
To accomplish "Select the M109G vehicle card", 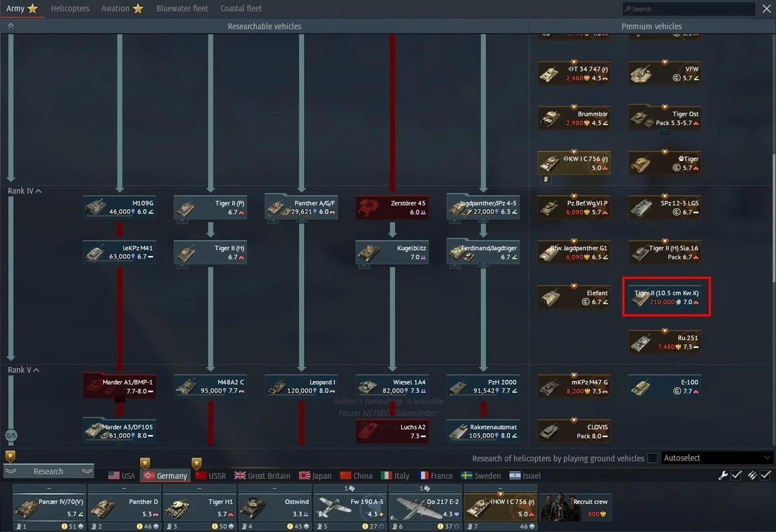I will 120,207.
